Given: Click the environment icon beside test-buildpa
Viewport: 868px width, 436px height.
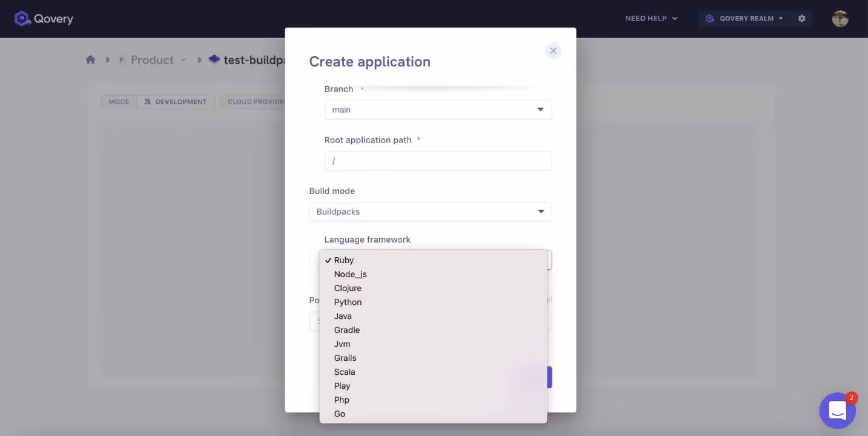Looking at the screenshot, I should point(214,59).
